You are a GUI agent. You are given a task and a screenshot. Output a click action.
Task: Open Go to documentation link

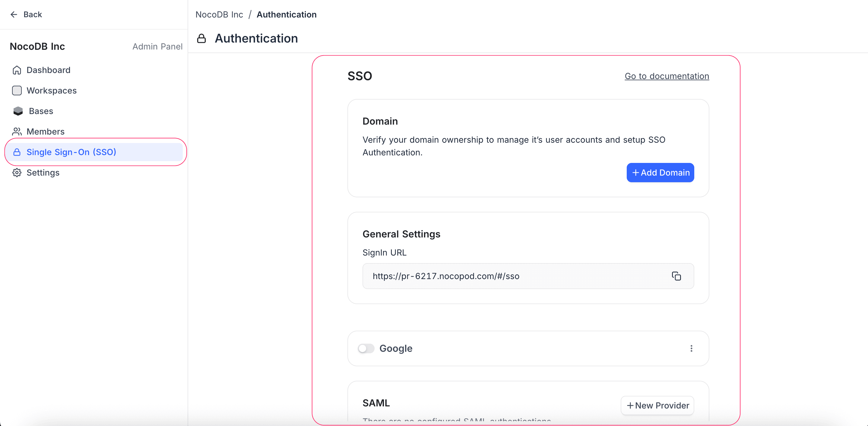pos(667,76)
